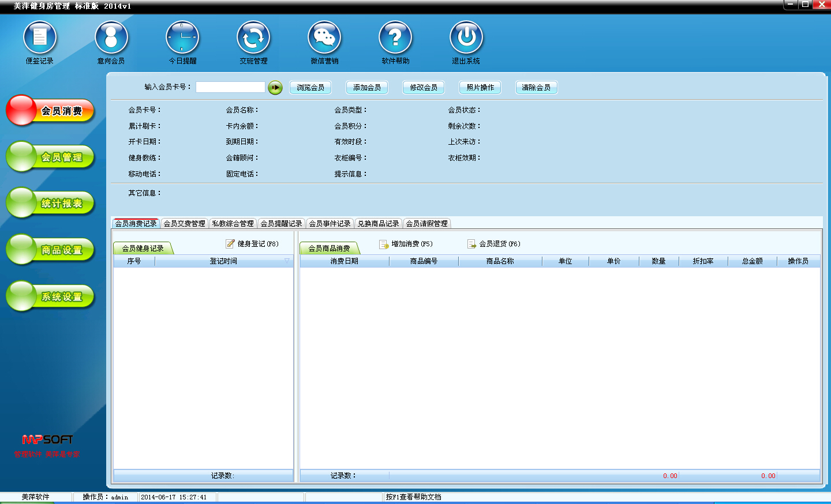Click 退出系统 power icon to exit
This screenshot has width=831, height=504.
466,38
